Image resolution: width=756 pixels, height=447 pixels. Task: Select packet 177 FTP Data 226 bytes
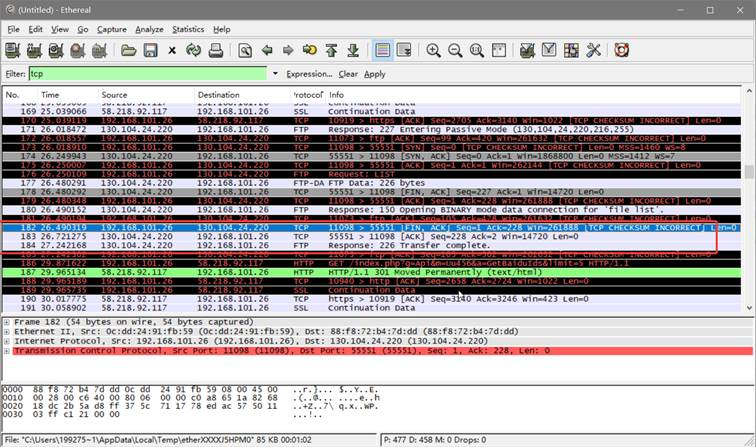pyautogui.click(x=372, y=183)
